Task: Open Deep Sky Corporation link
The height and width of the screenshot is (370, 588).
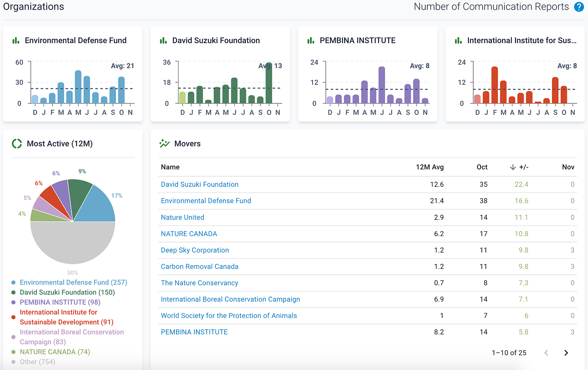Action: [195, 250]
